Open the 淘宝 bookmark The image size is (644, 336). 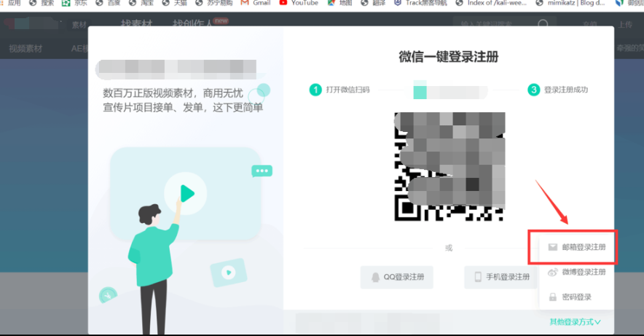click(141, 3)
